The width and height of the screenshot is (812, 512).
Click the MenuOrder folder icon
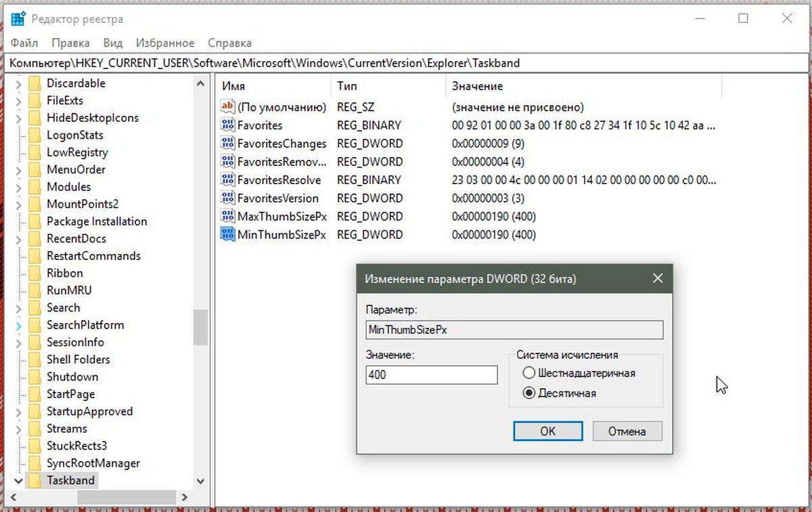pos(35,169)
